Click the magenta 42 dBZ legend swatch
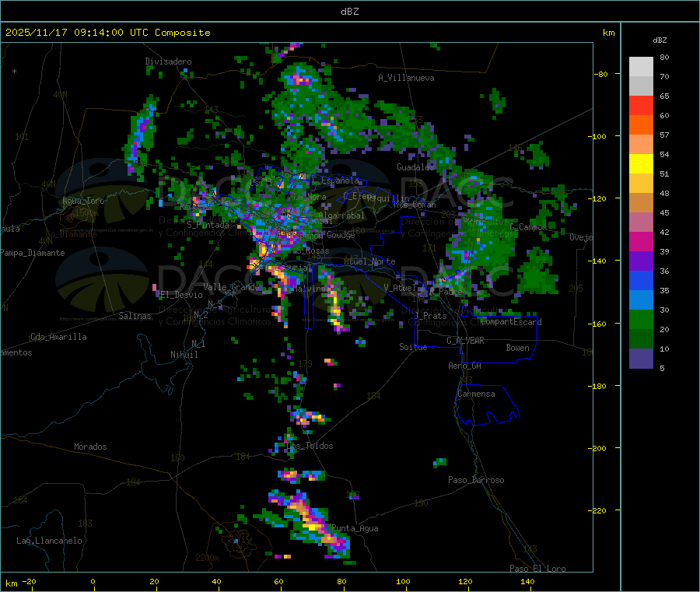This screenshot has height=592, width=700. (x=641, y=241)
